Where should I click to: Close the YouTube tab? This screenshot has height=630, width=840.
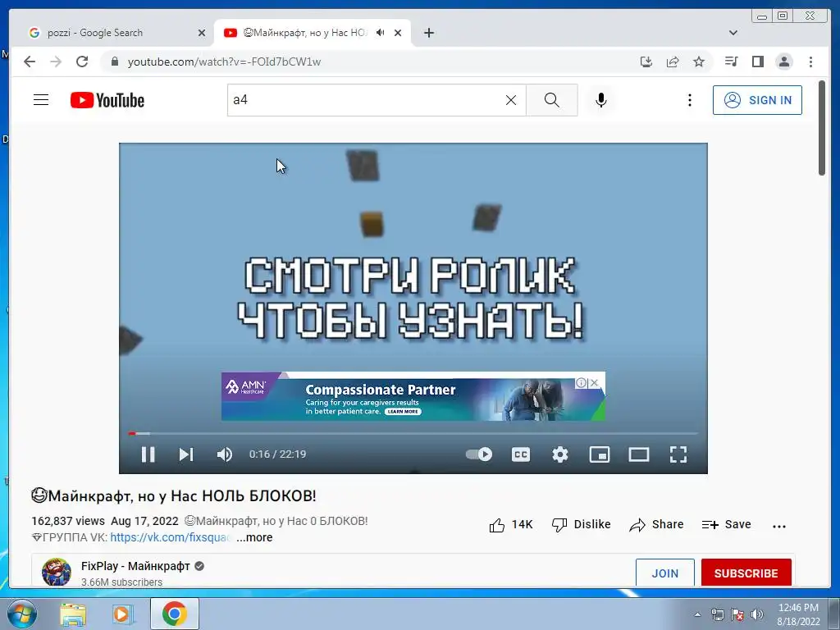pyautogui.click(x=398, y=33)
